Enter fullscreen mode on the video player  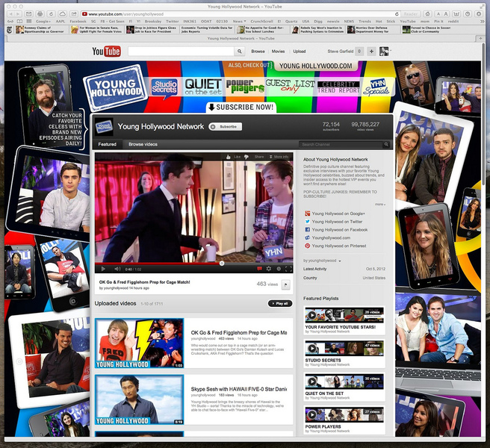tap(288, 269)
